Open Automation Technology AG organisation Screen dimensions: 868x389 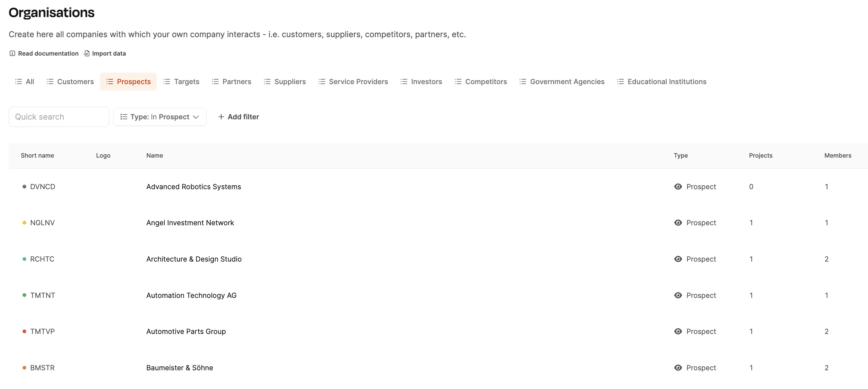pos(191,295)
